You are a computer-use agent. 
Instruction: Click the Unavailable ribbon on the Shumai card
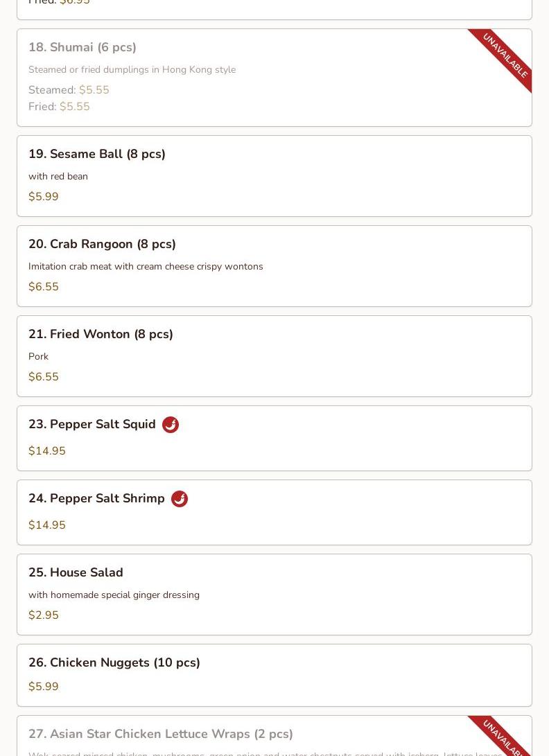(x=505, y=56)
